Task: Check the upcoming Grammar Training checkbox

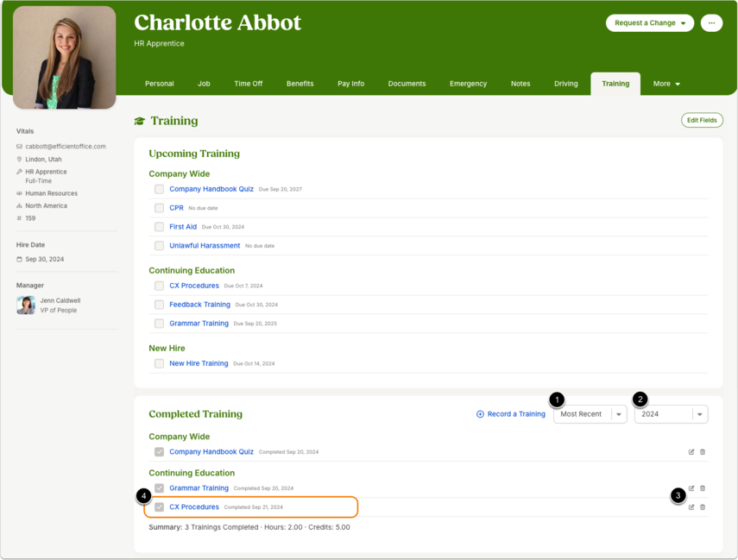Action: point(159,324)
